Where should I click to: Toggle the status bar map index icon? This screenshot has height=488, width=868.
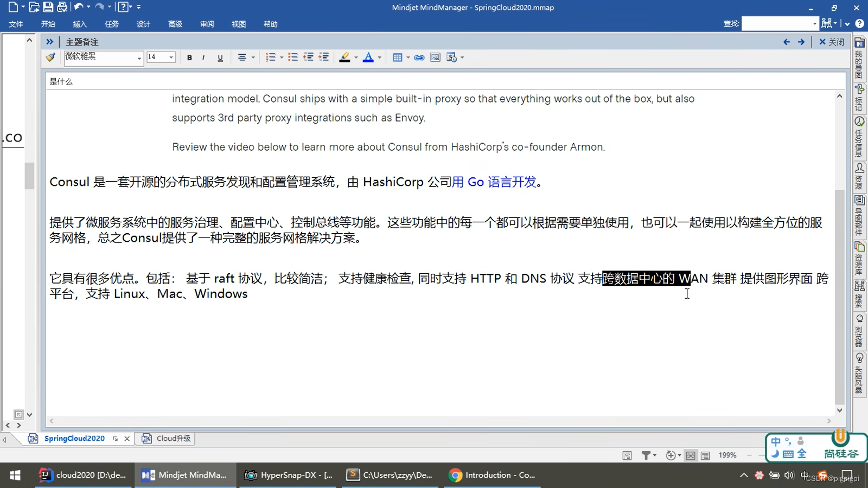[627, 455]
